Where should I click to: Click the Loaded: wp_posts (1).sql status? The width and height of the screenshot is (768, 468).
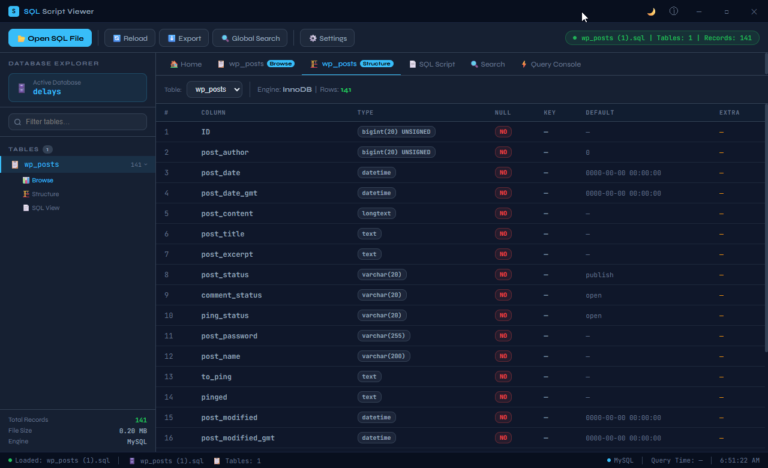coord(59,461)
